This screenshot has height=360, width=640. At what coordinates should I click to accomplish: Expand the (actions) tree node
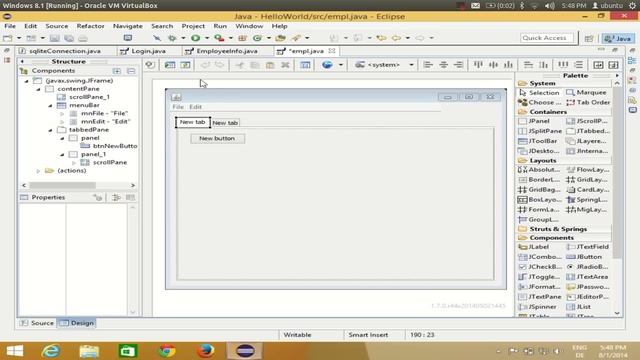[38, 171]
